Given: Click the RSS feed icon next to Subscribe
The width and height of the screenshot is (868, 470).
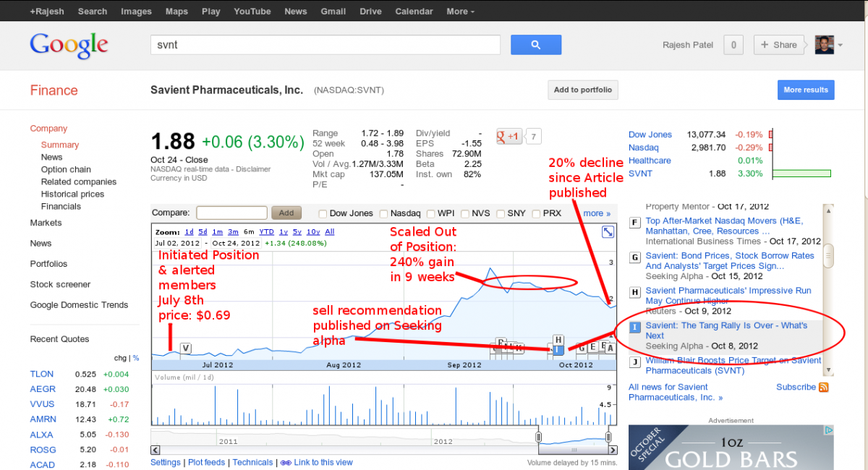Looking at the screenshot, I should (823, 388).
